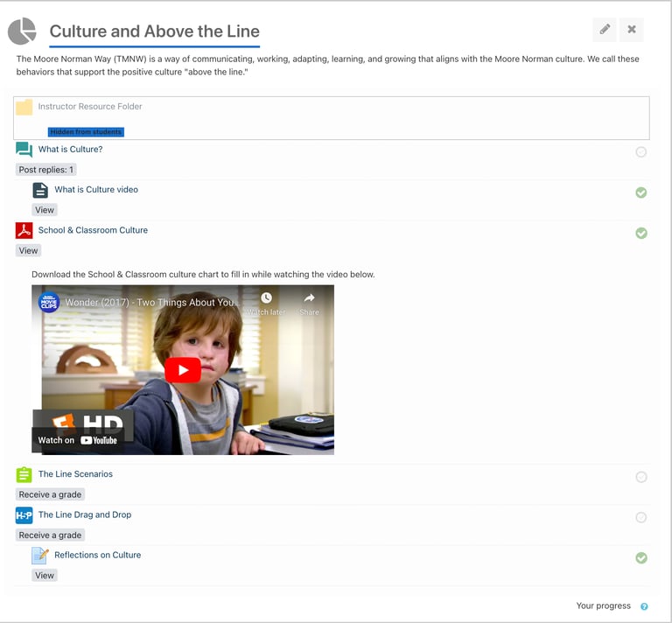The height and width of the screenshot is (623, 672).
Task: Click the PDF icon for School & Classroom Culture
Action: [x=24, y=230]
